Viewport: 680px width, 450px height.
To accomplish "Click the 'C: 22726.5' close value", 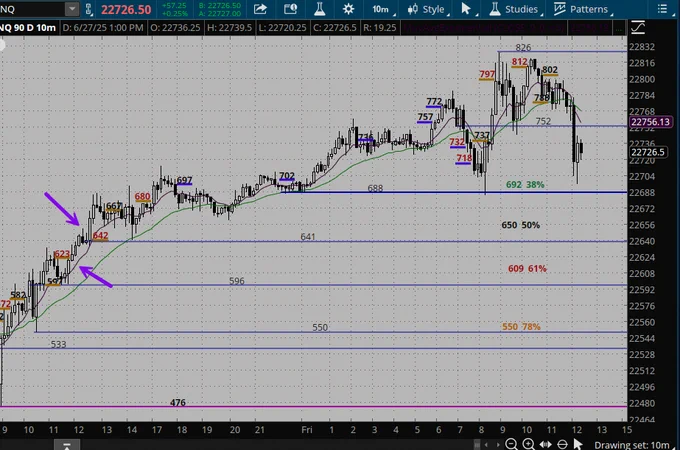I will [x=335, y=28].
